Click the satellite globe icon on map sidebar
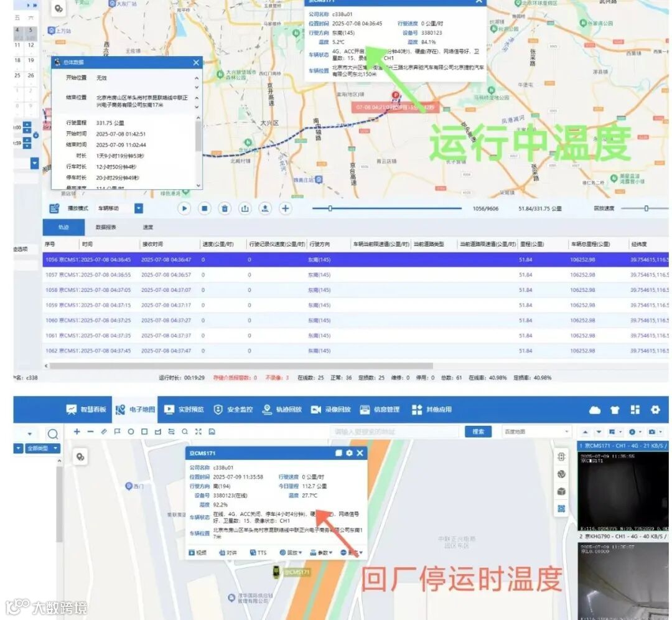This screenshot has height=620, width=672. (x=561, y=474)
